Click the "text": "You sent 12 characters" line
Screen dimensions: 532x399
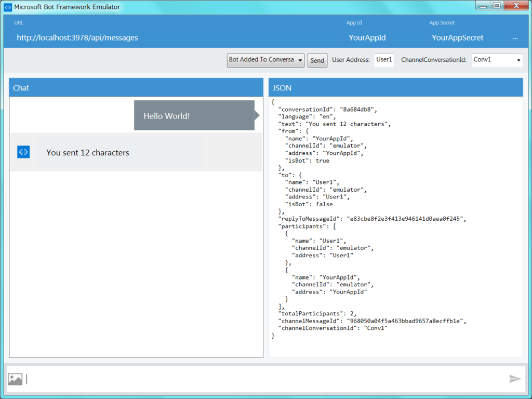pos(334,124)
